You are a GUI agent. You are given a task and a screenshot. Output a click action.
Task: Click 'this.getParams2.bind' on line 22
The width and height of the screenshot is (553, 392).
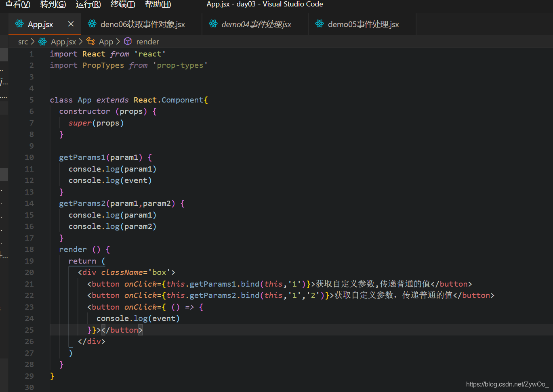tap(213, 296)
